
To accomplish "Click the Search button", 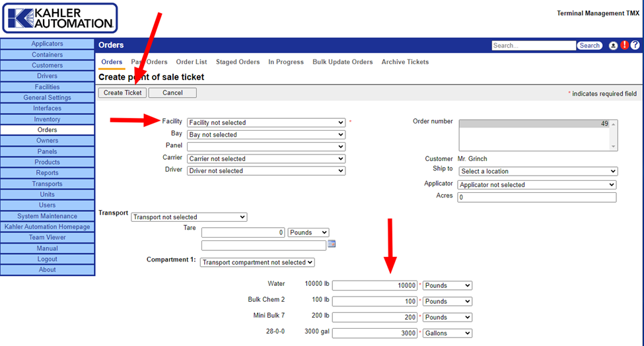I will [x=589, y=46].
